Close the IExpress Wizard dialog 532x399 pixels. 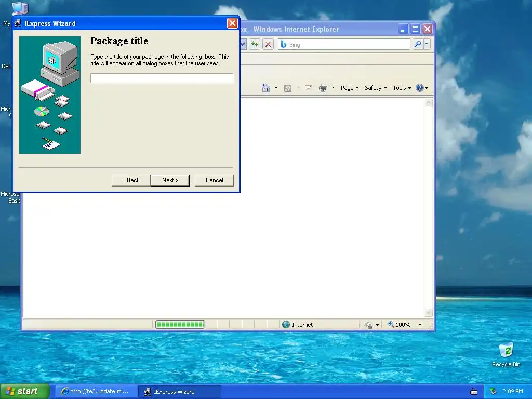click(232, 23)
